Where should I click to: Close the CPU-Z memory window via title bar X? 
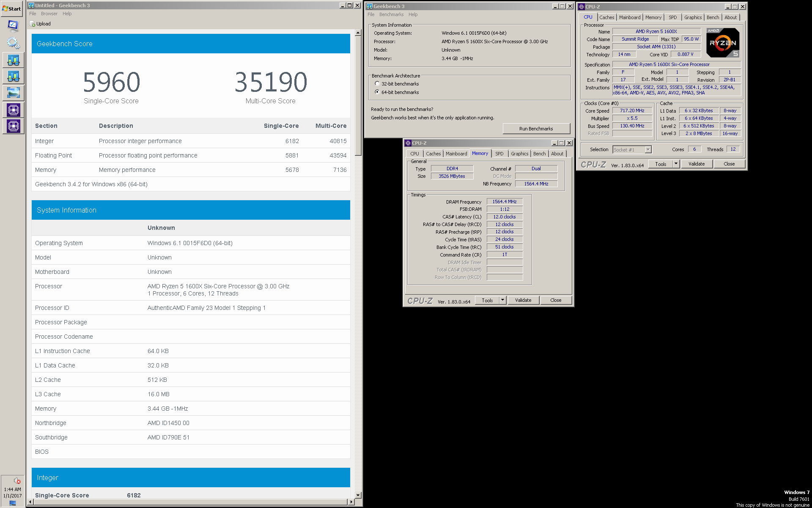click(569, 143)
